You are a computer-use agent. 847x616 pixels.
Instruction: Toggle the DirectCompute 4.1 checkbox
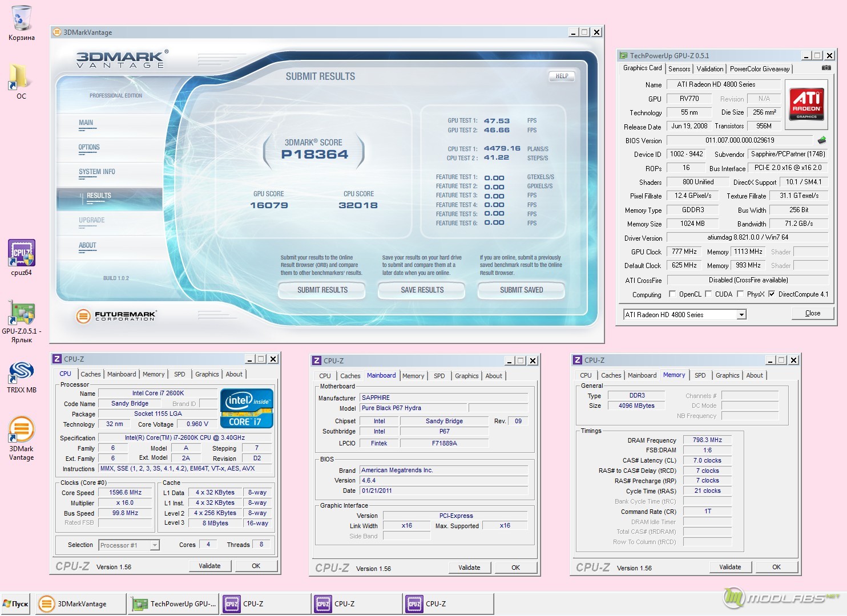[x=772, y=294]
